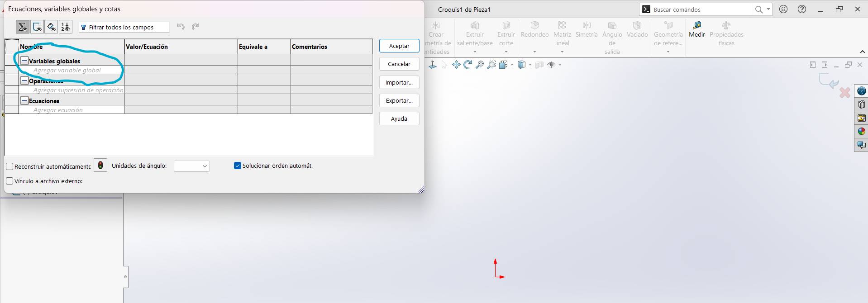
Task: Collapse the ribbon chevron
Action: [862, 52]
